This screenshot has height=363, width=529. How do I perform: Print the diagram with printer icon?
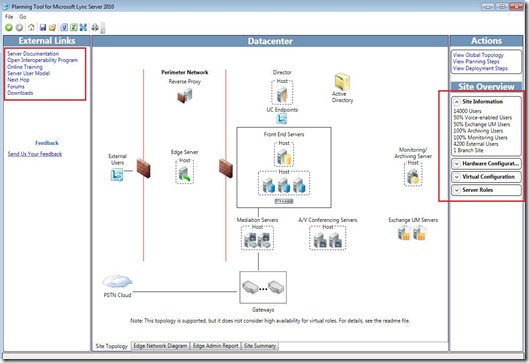[95, 28]
